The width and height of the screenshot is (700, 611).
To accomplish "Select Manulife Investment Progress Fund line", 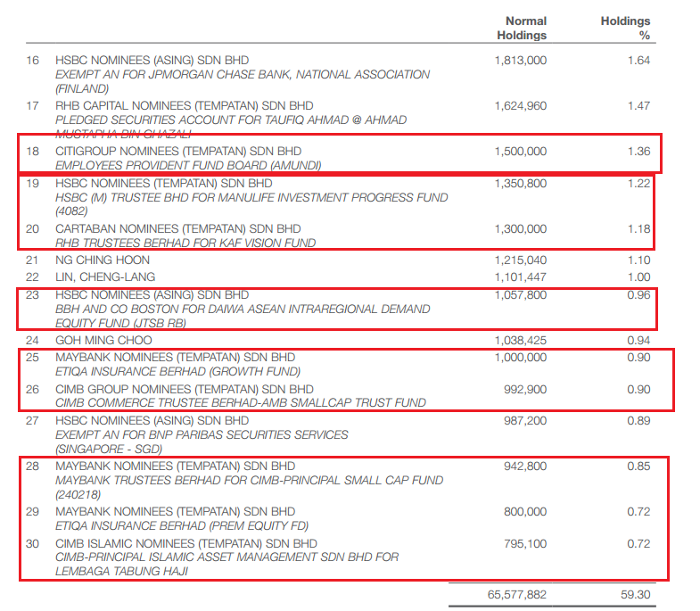I will [251, 197].
